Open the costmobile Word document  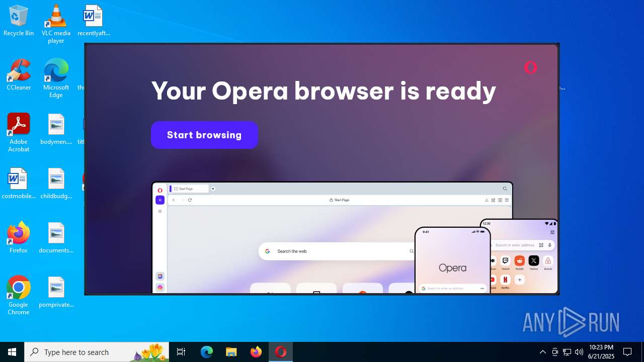pyautogui.click(x=19, y=184)
